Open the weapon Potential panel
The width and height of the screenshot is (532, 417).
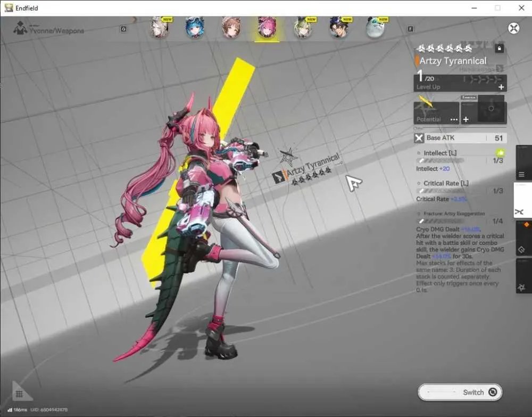click(x=436, y=113)
